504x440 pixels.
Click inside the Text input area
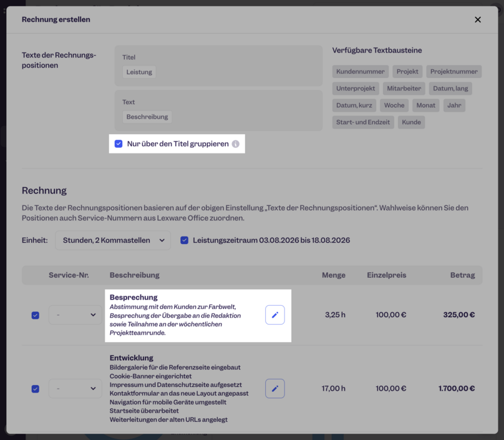point(218,110)
